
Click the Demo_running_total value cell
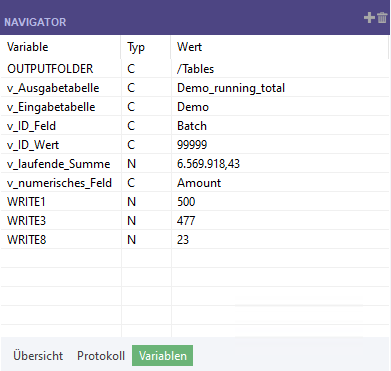280,88
